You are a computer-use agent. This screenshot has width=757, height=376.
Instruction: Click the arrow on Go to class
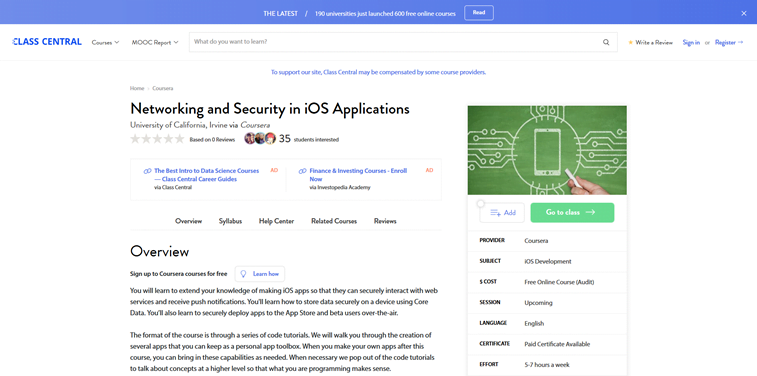pos(590,212)
